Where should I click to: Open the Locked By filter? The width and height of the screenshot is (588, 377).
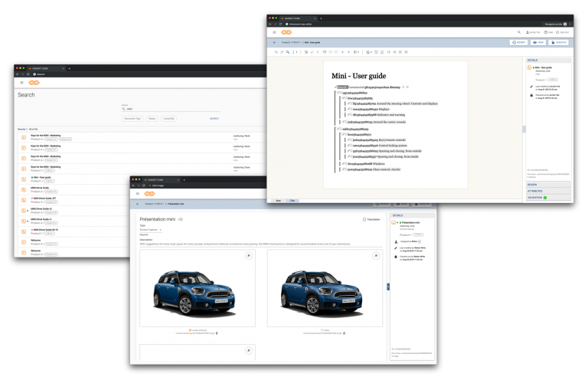coord(168,119)
